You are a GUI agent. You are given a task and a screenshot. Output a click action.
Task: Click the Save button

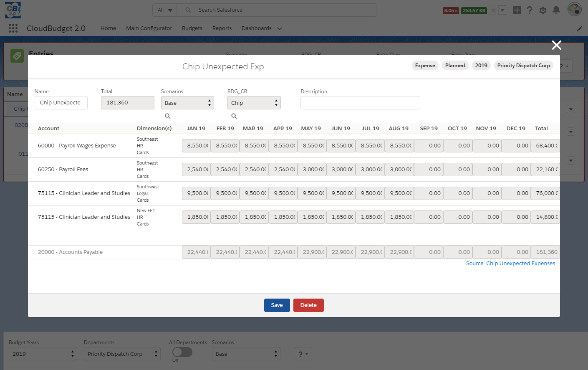point(277,305)
